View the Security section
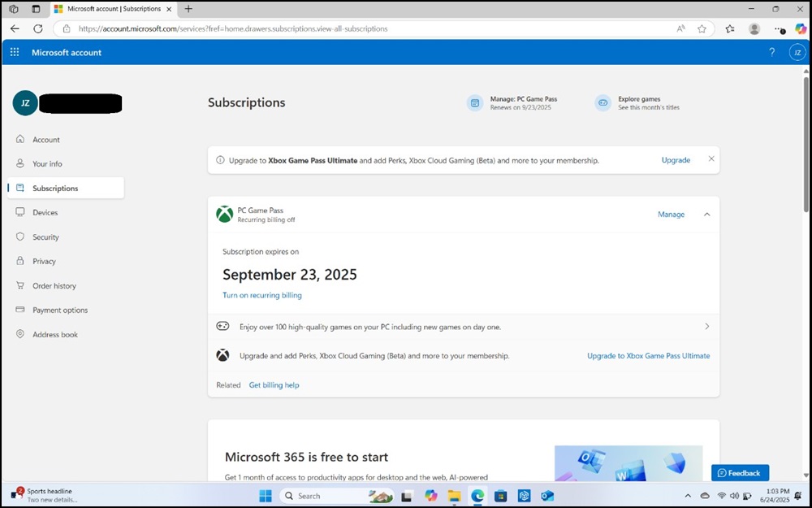 (x=46, y=237)
